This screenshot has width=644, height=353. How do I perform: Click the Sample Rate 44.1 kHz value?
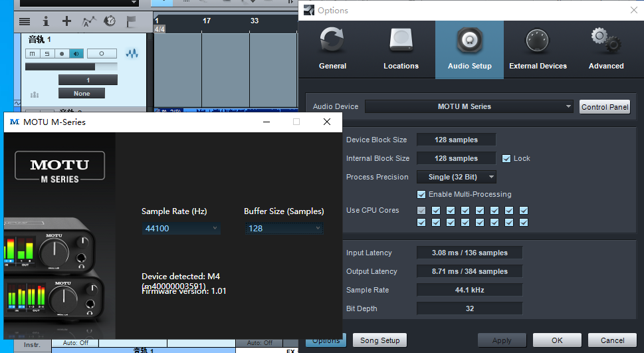point(469,290)
